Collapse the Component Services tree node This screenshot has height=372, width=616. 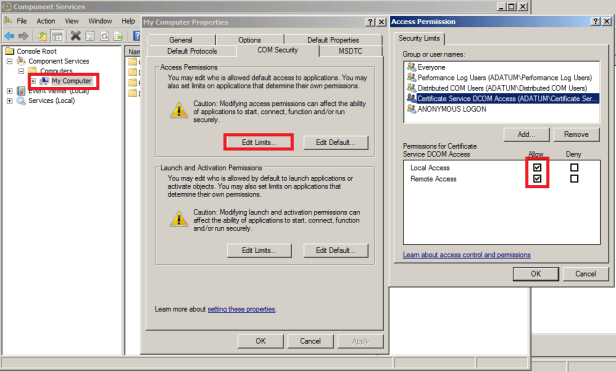[x=10, y=61]
